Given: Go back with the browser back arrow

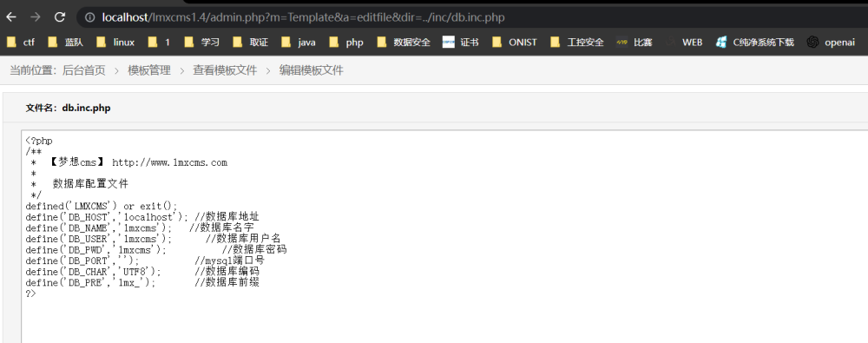Looking at the screenshot, I should pos(11,17).
